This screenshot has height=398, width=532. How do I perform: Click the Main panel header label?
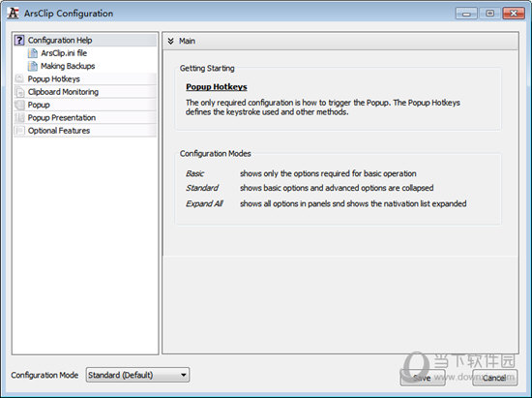[x=187, y=41]
